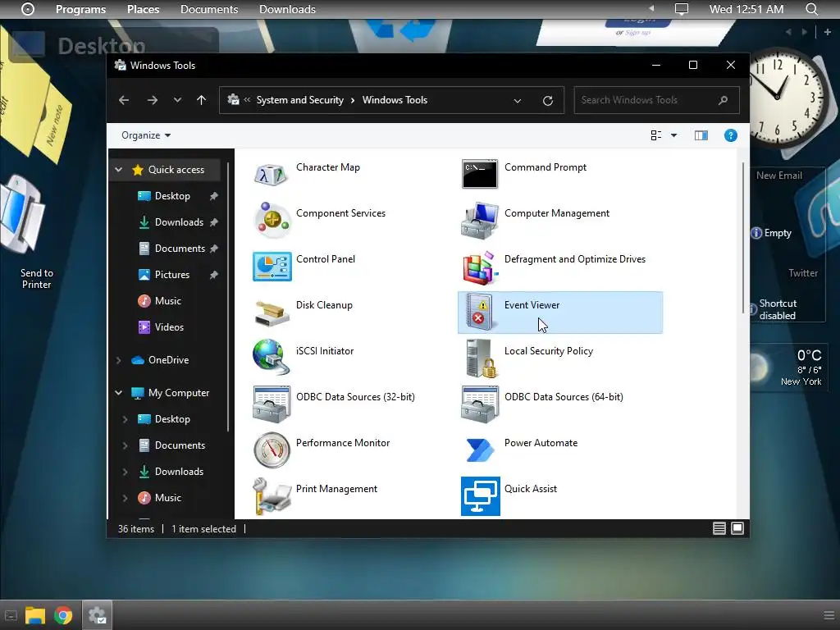Select the Disk Cleanup icon
Image resolution: width=840 pixels, height=630 pixels.
[272, 313]
